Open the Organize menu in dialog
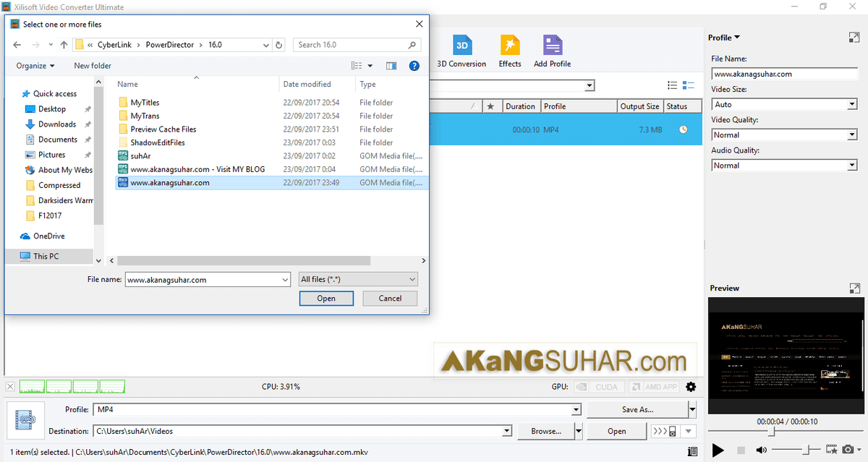This screenshot has height=462, width=868. click(x=35, y=66)
